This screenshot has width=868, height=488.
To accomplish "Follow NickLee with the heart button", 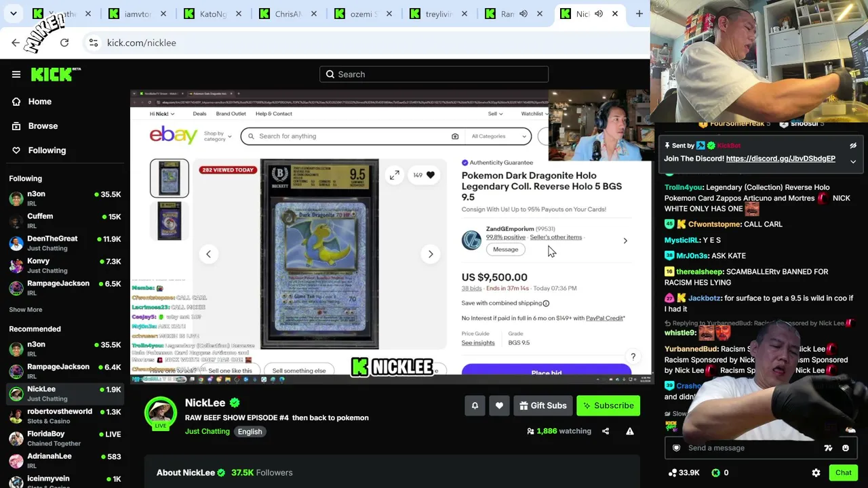I will coord(499,406).
